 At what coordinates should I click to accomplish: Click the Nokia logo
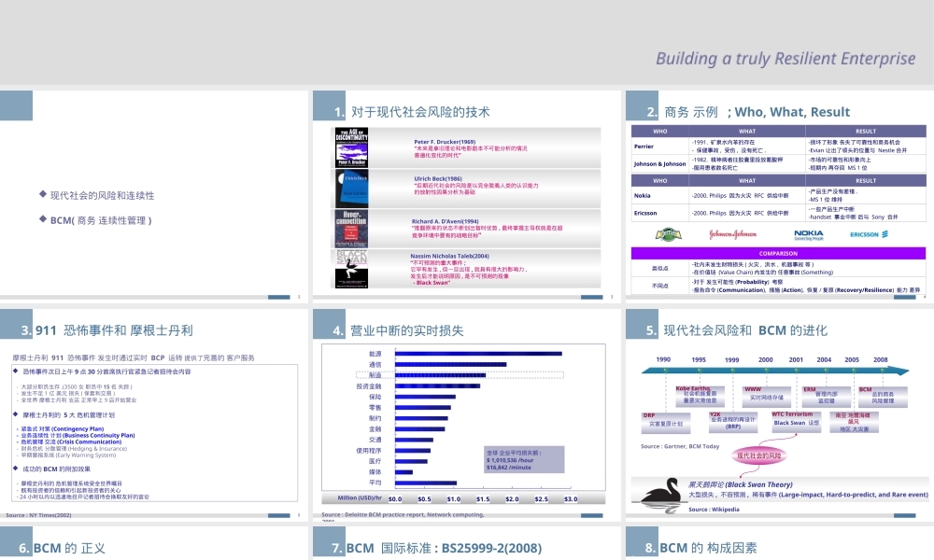pos(809,234)
